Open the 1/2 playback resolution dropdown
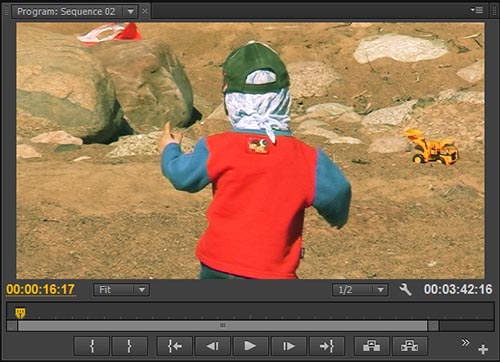This screenshot has width=500, height=362. coord(360,290)
